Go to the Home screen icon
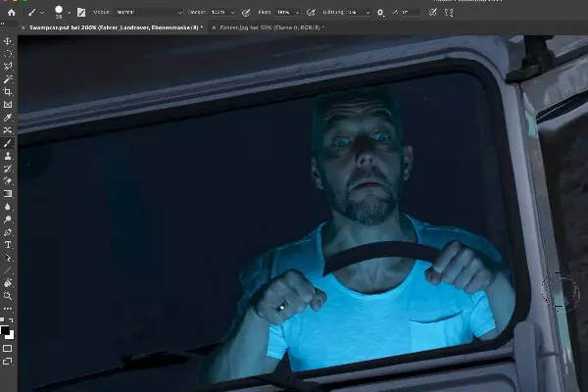Screen dimensions: 588x392 (12, 13)
